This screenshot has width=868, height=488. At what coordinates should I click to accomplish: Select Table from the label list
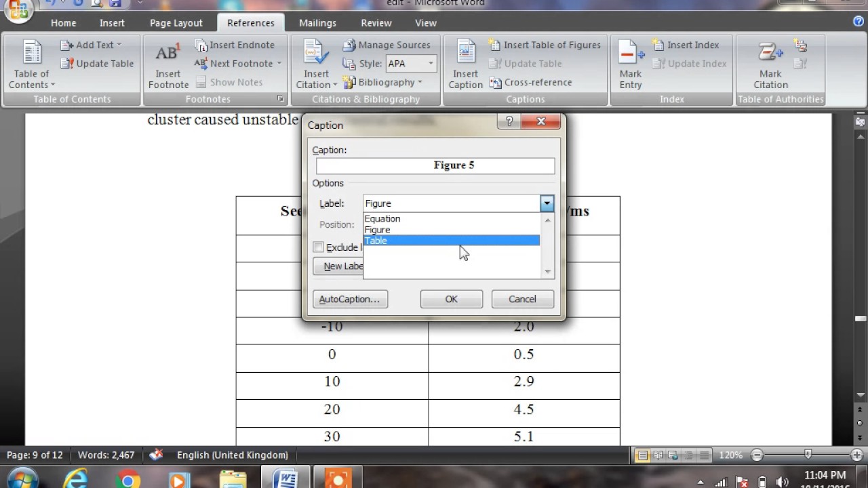coord(452,241)
